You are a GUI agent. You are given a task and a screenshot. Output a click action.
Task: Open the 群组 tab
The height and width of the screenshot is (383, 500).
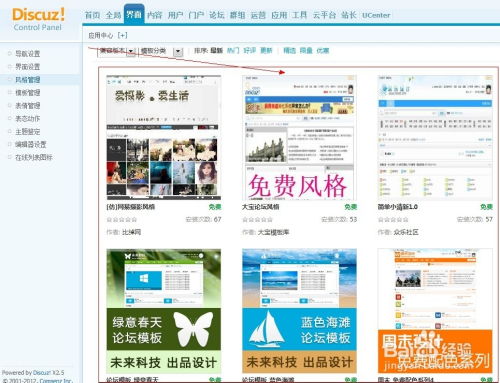[x=237, y=15]
